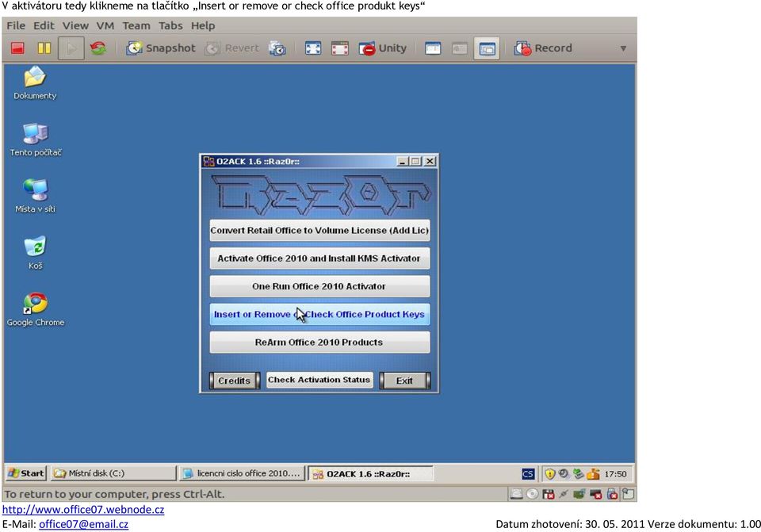Click the gray plug connector status icon
This screenshot has height=532, width=761.
tap(564, 494)
